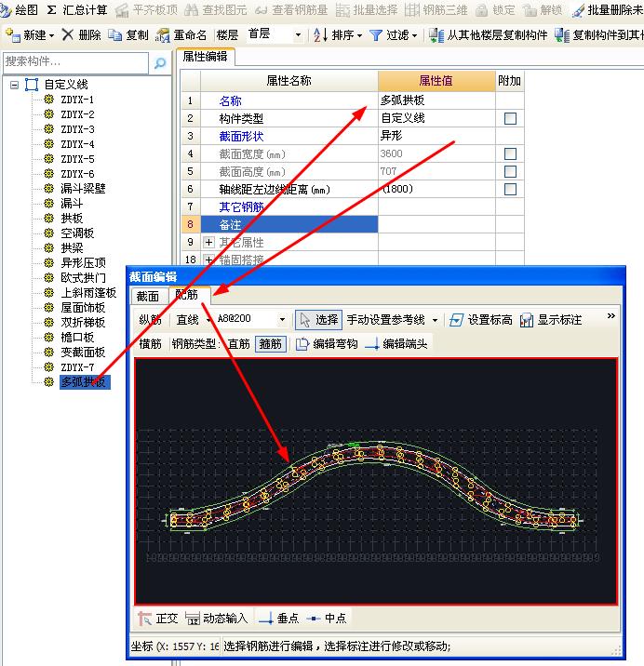Click the 解锁 unlock icon
The image size is (644, 666).
pos(530,10)
